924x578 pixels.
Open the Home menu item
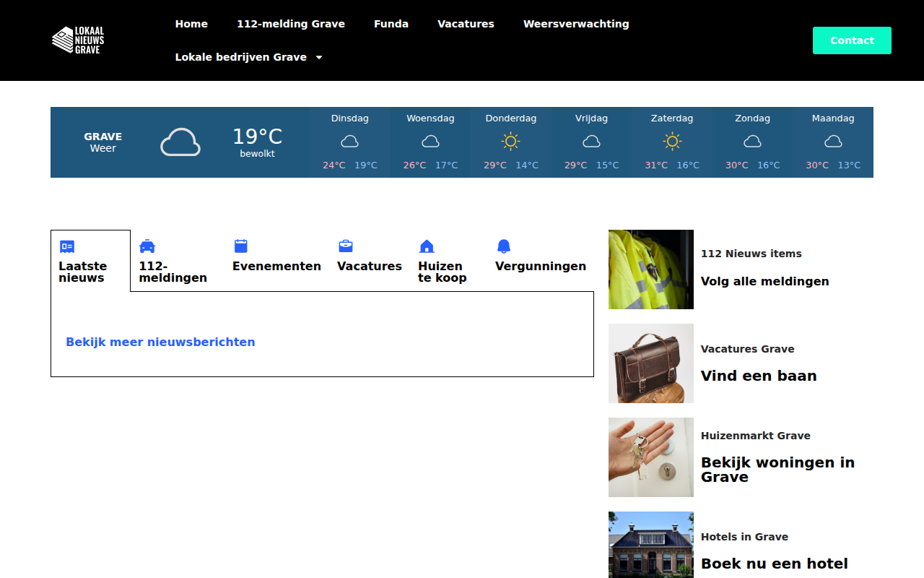pos(191,24)
